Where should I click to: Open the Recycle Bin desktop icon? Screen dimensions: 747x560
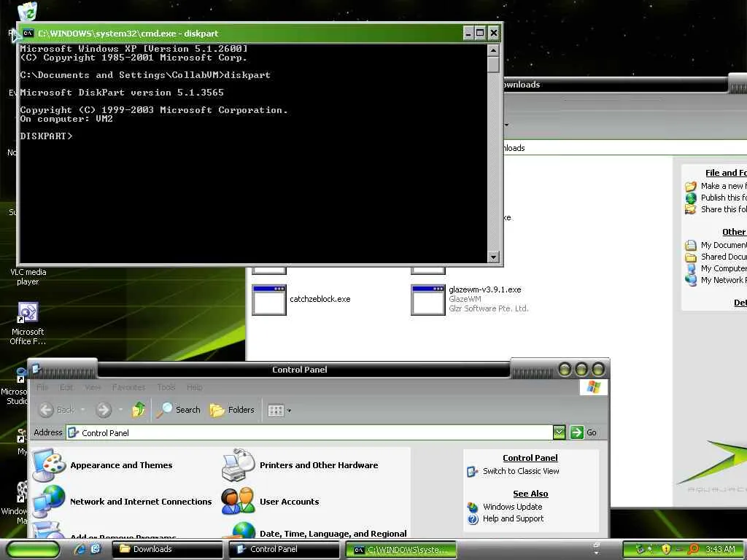pyautogui.click(x=28, y=12)
